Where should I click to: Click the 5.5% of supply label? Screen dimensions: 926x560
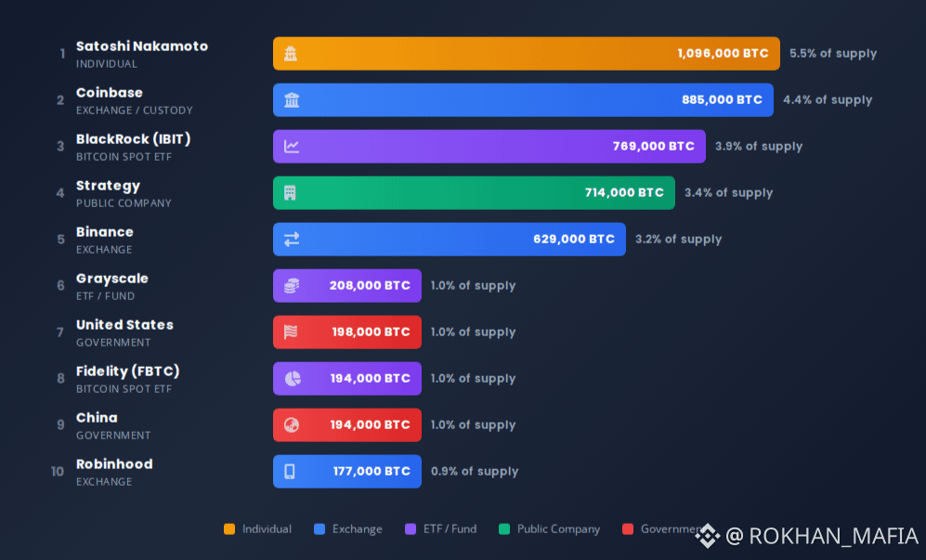[833, 54]
